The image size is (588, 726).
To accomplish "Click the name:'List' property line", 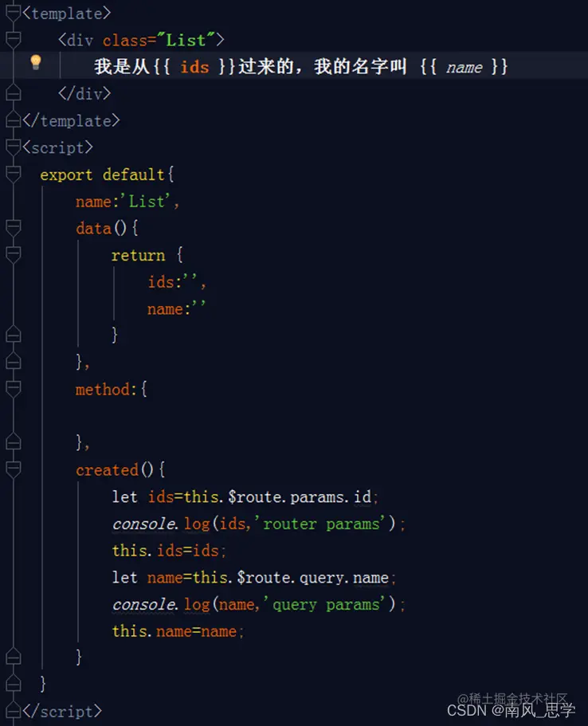I will [x=127, y=202].
